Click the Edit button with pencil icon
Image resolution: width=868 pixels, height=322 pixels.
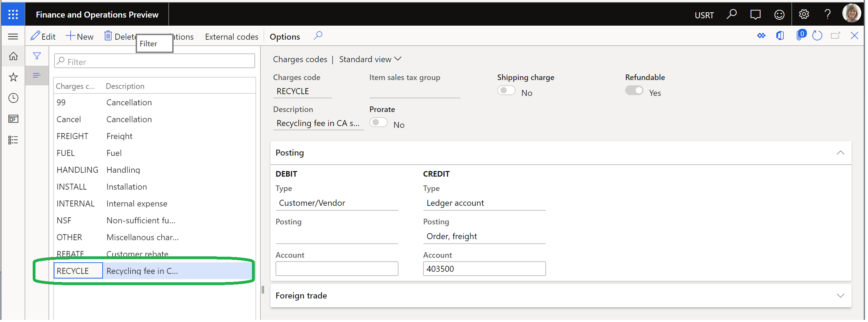[43, 36]
